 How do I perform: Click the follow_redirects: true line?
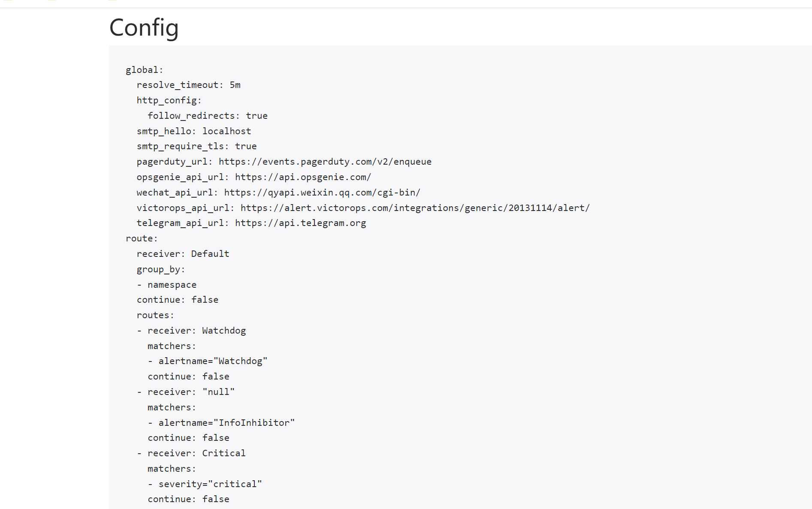208,116
